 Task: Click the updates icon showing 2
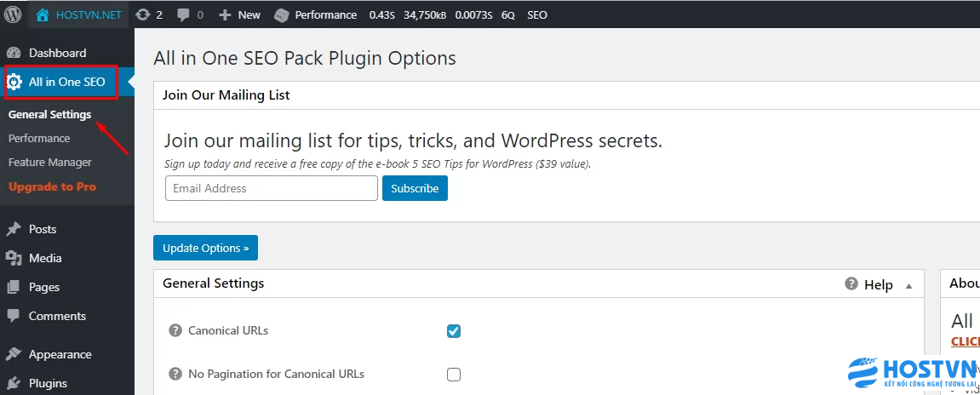143,14
